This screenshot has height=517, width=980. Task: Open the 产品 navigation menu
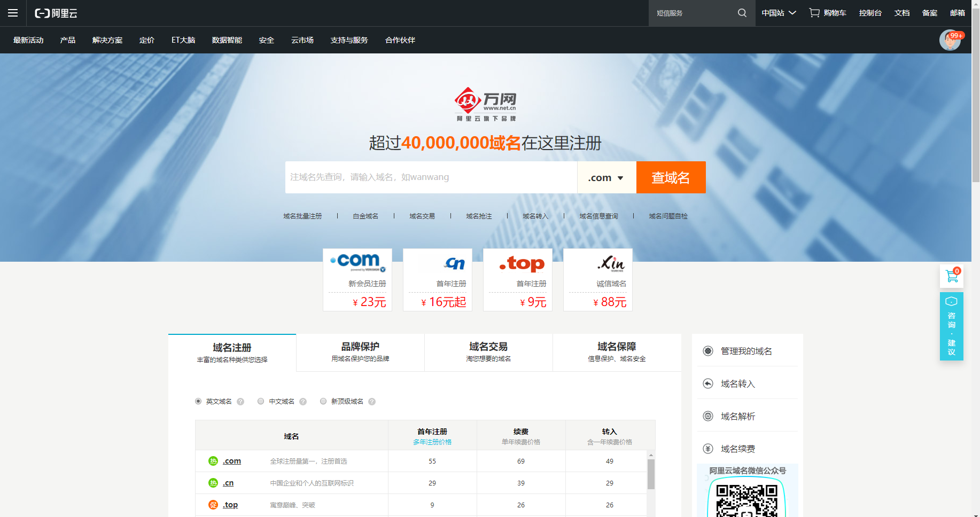(68, 40)
